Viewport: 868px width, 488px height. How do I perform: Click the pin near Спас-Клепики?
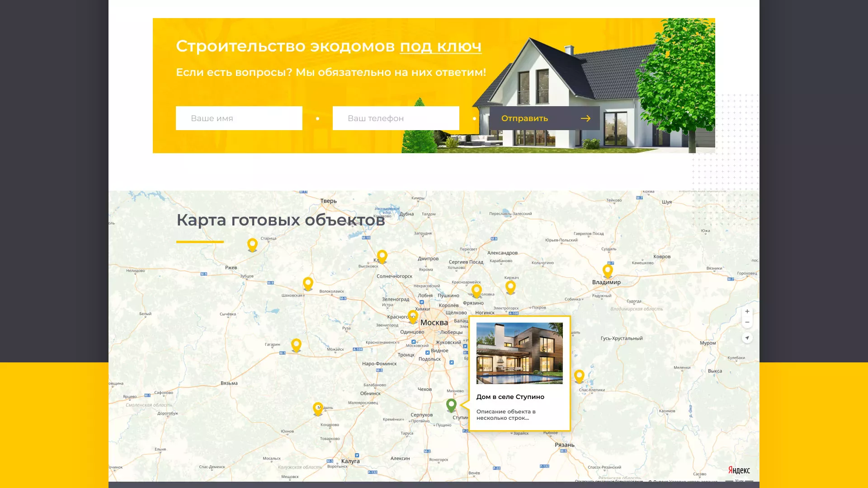[x=580, y=375]
